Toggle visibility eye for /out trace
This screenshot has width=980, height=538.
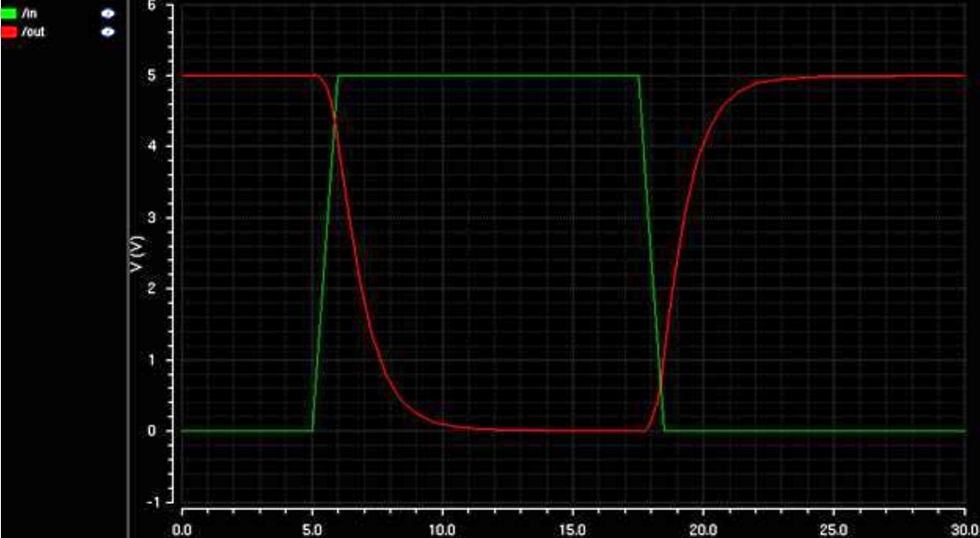(x=108, y=31)
